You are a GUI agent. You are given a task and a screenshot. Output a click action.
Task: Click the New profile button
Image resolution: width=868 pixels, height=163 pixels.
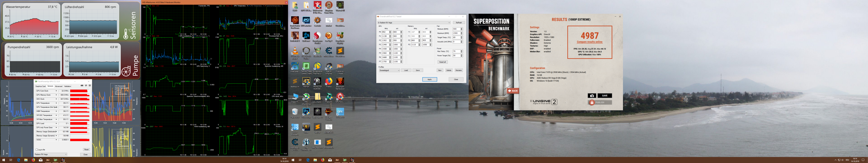click(440, 70)
